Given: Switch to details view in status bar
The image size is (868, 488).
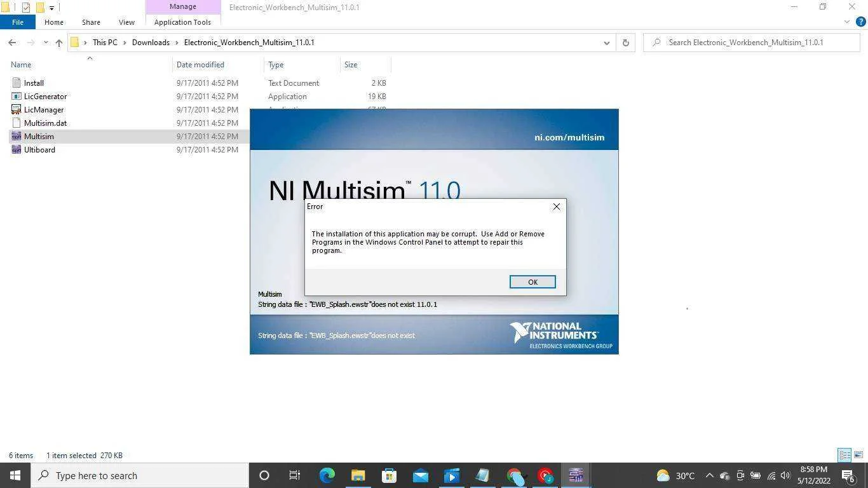Looking at the screenshot, I should pyautogui.click(x=844, y=455).
